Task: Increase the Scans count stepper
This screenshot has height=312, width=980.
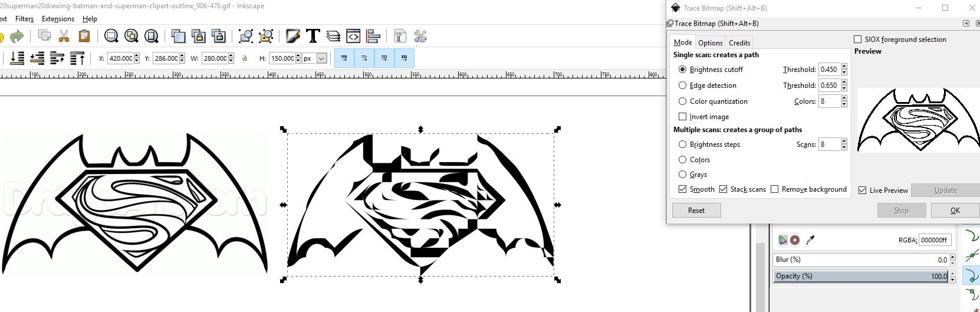Action: [x=844, y=142]
